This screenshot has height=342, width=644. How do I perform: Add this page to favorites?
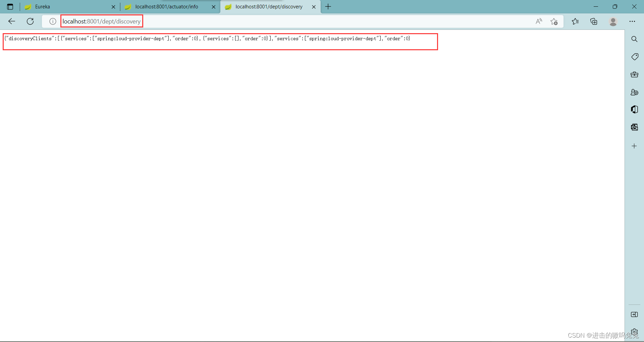554,21
